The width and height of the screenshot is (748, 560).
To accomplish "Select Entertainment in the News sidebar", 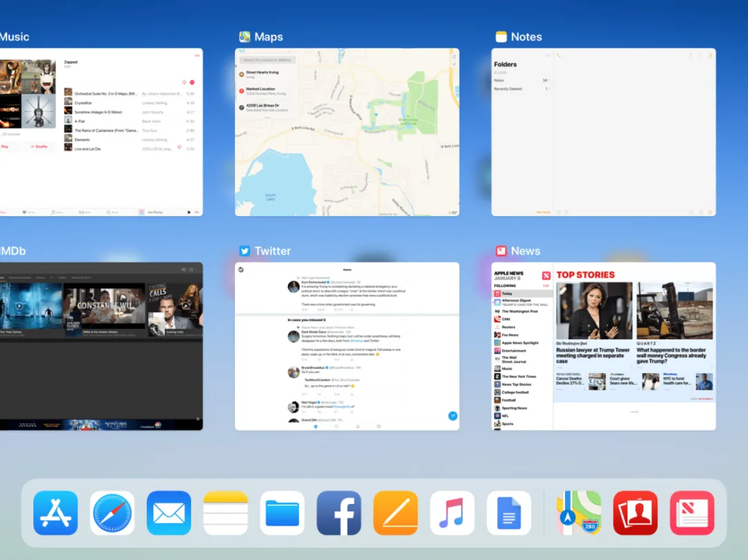I will point(522,351).
